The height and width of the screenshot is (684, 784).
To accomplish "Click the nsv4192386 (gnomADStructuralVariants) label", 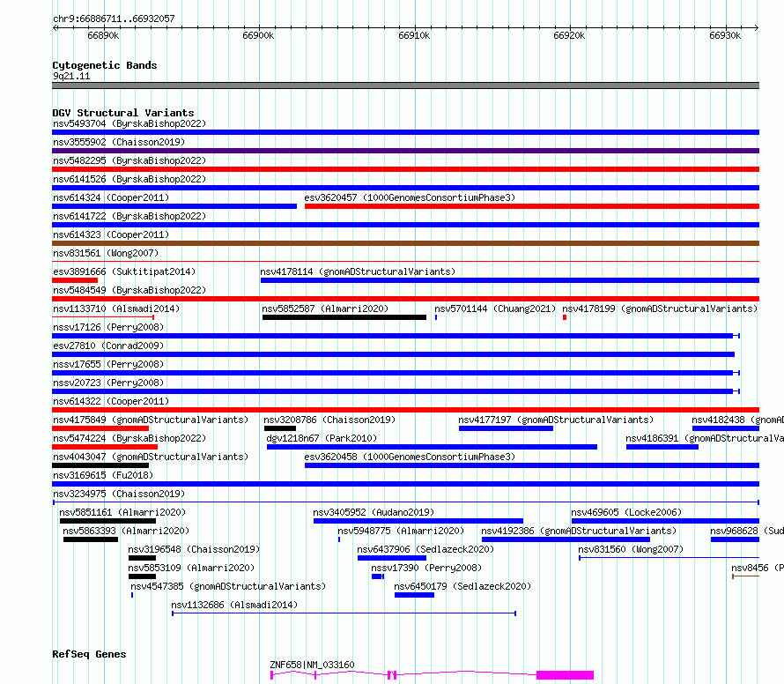I will click(x=579, y=531).
